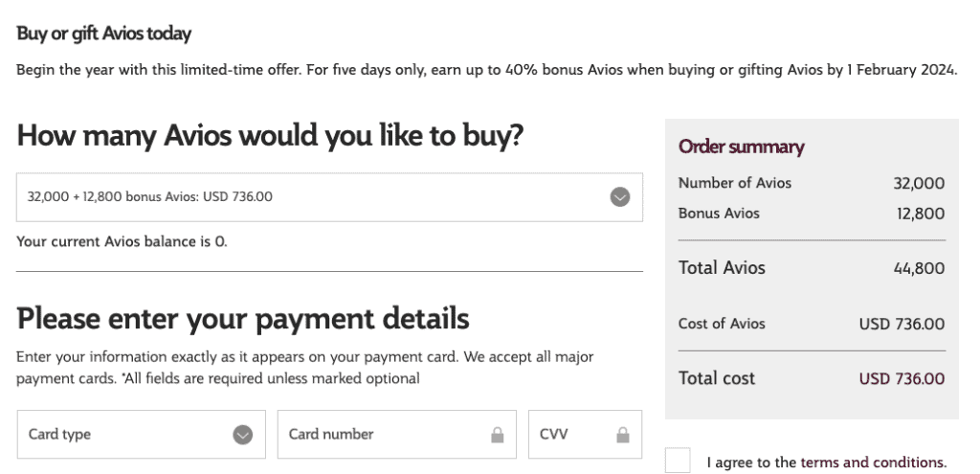Image resolution: width=980 pixels, height=474 pixels.
Task: Click into the CVV input field
Action: [569, 435]
